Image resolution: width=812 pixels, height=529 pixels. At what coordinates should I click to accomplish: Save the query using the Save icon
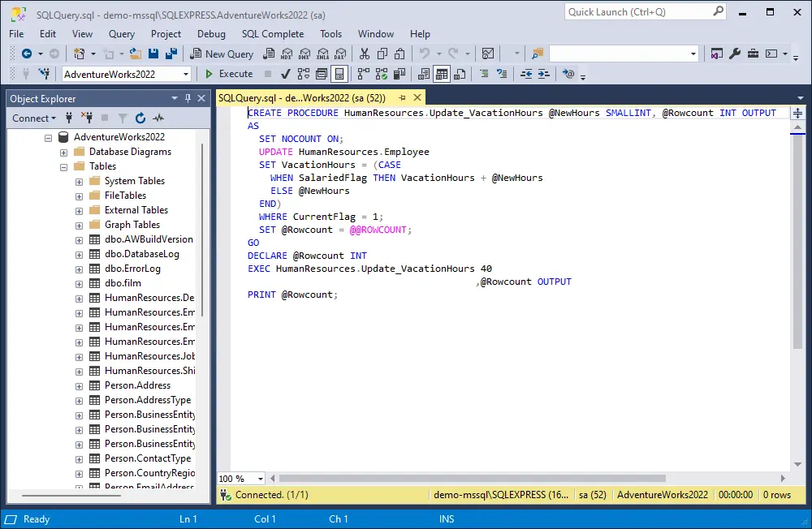point(153,54)
